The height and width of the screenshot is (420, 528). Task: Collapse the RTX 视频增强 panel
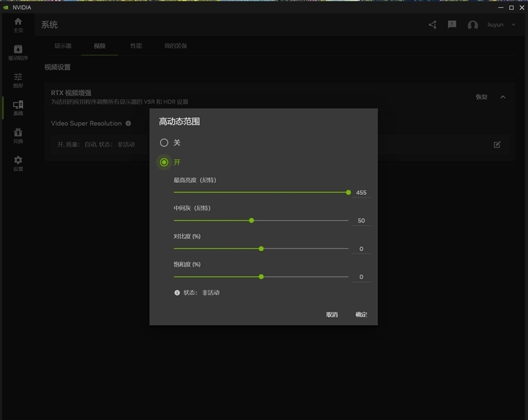(502, 96)
